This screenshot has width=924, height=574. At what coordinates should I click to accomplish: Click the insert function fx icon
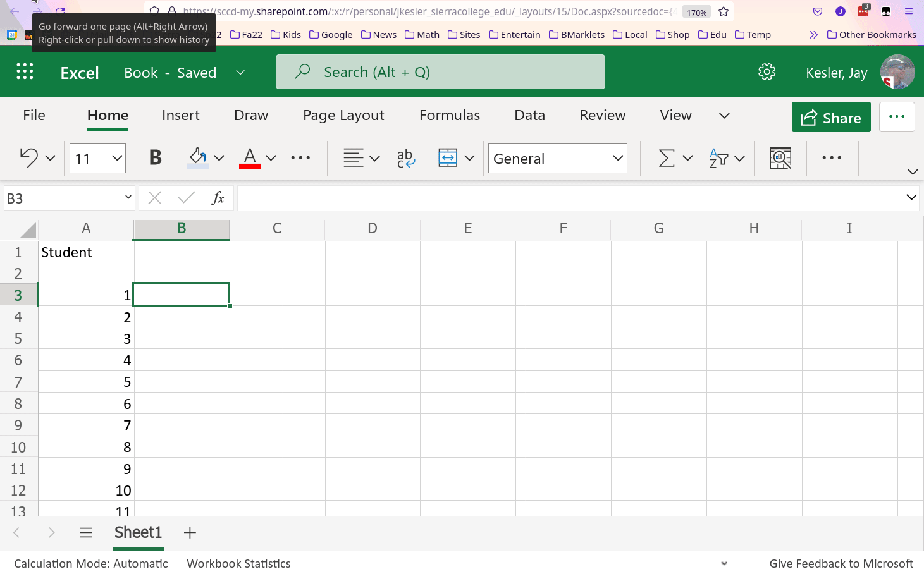[218, 198]
